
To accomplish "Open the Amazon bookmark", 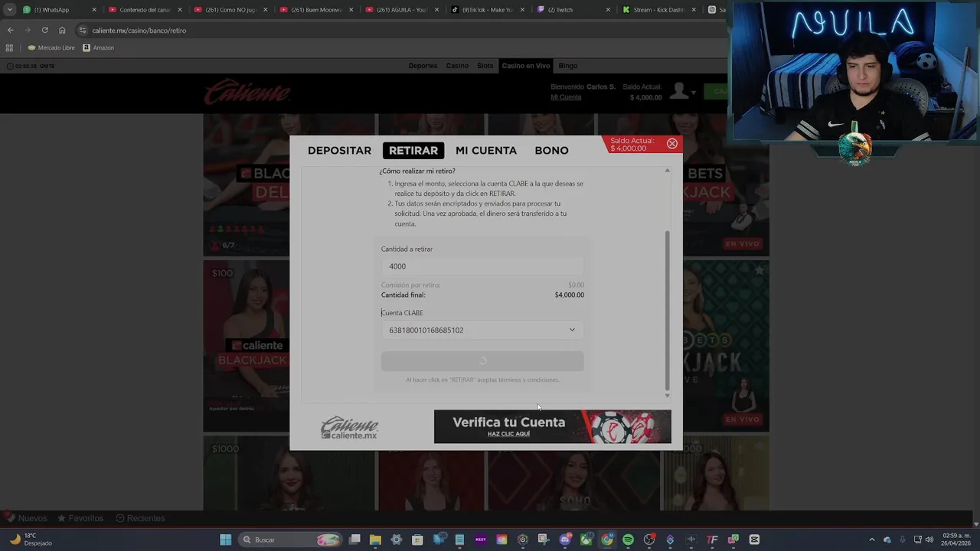I will click(98, 47).
